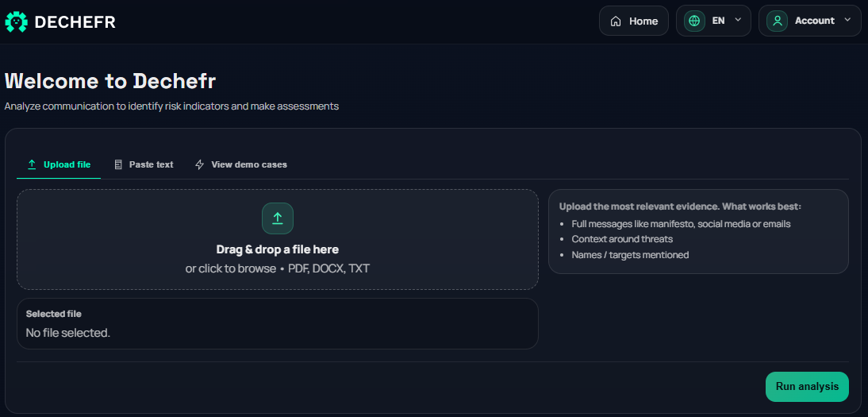The image size is (868, 417).
Task: Click the document icon in Paste text tab
Action: click(x=118, y=164)
